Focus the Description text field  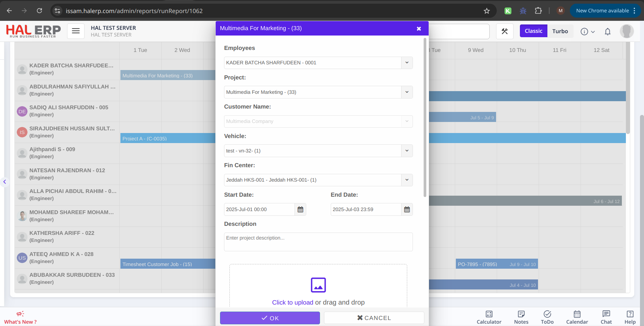click(x=318, y=242)
